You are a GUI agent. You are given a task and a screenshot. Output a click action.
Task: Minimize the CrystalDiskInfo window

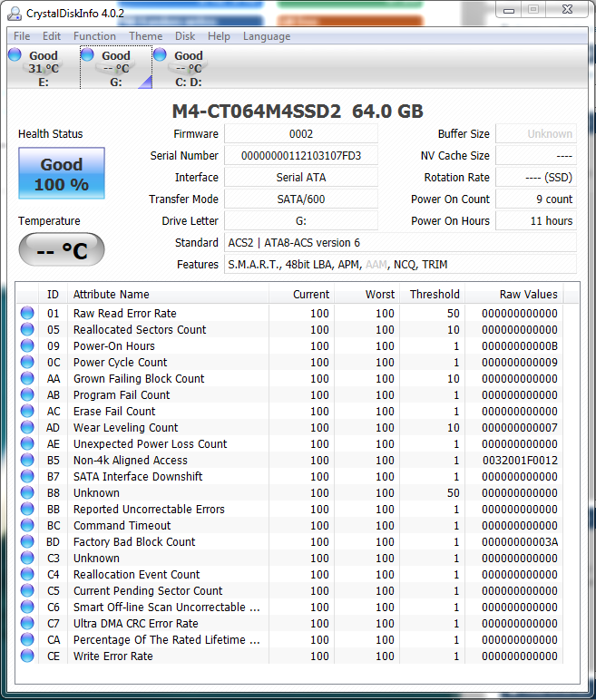pyautogui.click(x=509, y=10)
